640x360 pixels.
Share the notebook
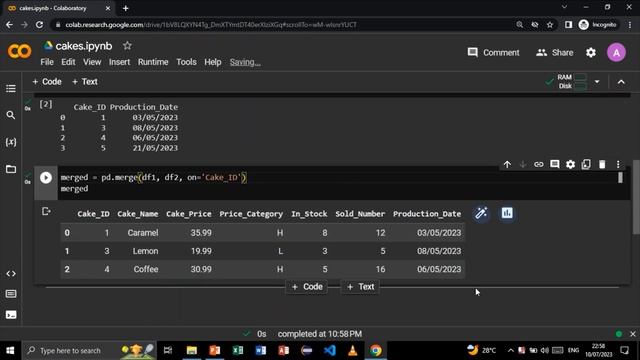click(555, 53)
